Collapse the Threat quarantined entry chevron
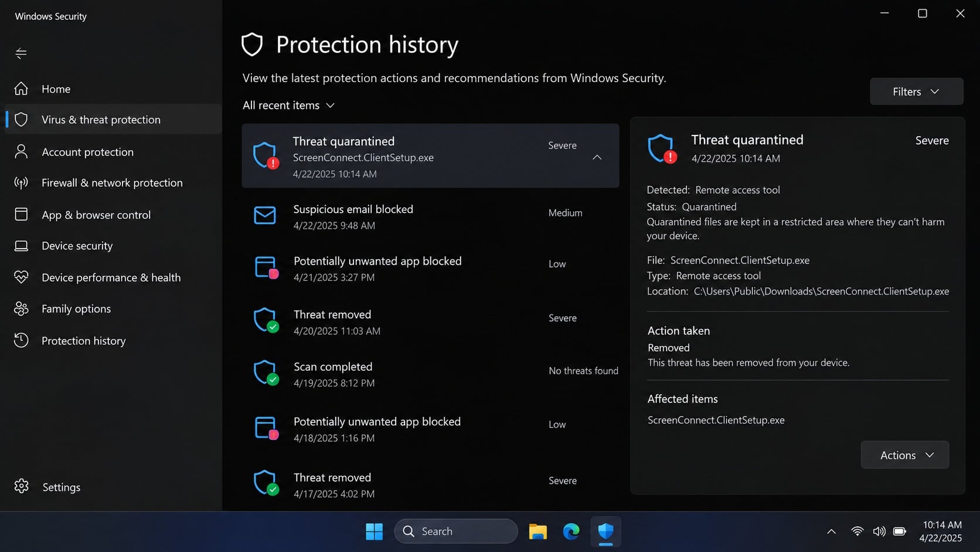 [x=597, y=157]
